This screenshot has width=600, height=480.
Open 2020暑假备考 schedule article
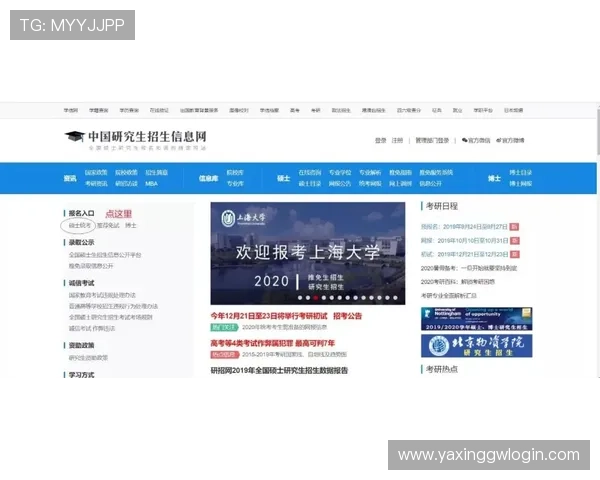pyautogui.click(x=469, y=268)
